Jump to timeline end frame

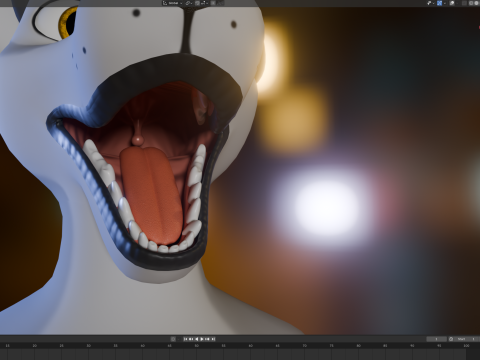tap(213, 339)
